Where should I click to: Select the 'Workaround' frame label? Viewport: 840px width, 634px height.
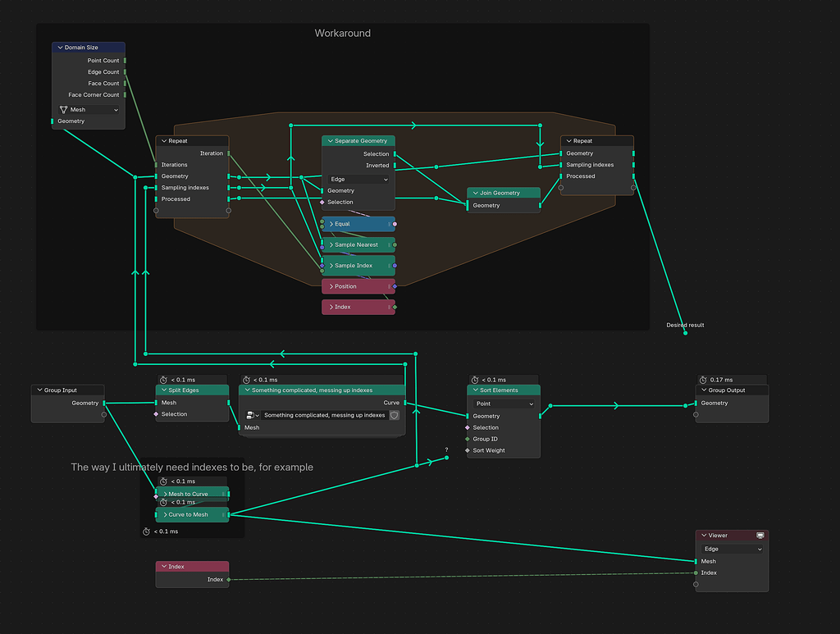[x=342, y=33]
